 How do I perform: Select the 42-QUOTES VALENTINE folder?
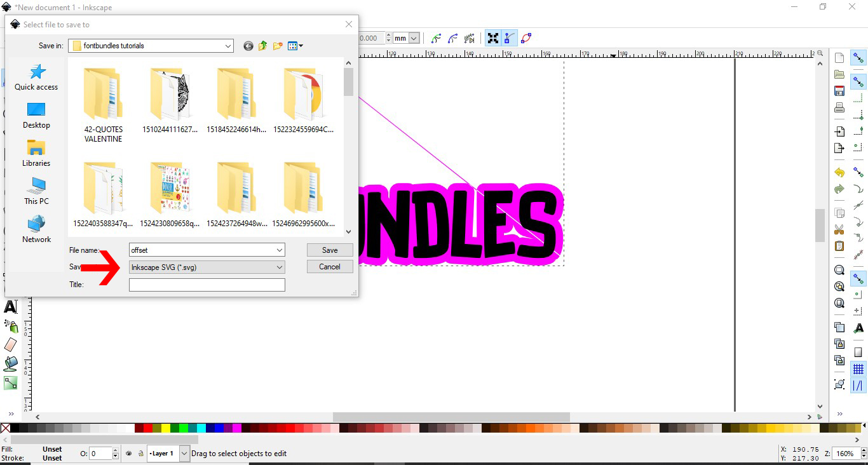coord(103,105)
